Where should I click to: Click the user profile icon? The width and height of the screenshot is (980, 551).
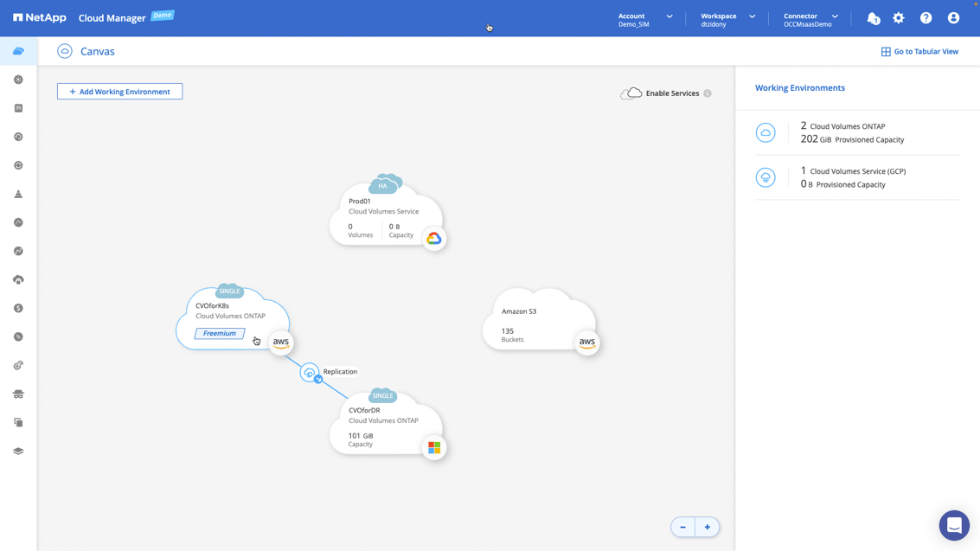point(953,18)
